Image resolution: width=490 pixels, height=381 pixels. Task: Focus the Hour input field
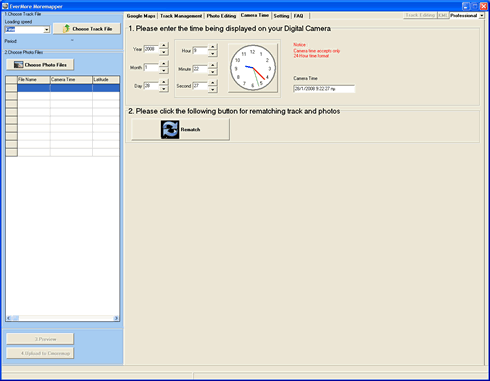click(200, 51)
